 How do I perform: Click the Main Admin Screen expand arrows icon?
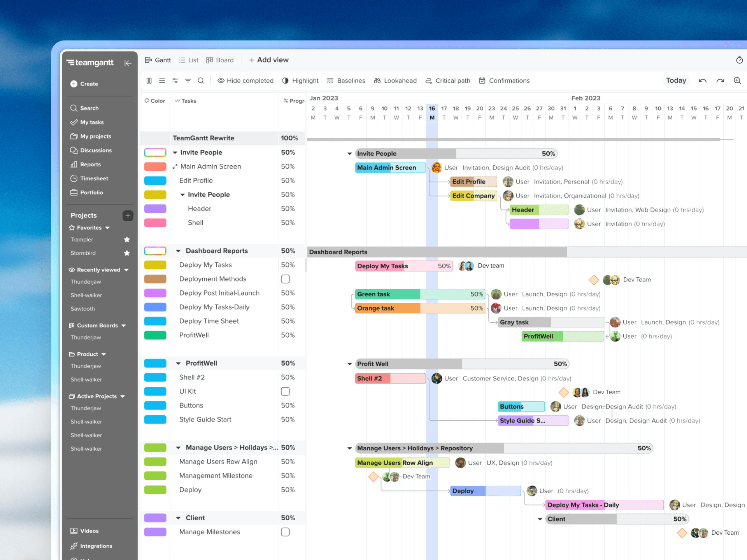point(175,166)
